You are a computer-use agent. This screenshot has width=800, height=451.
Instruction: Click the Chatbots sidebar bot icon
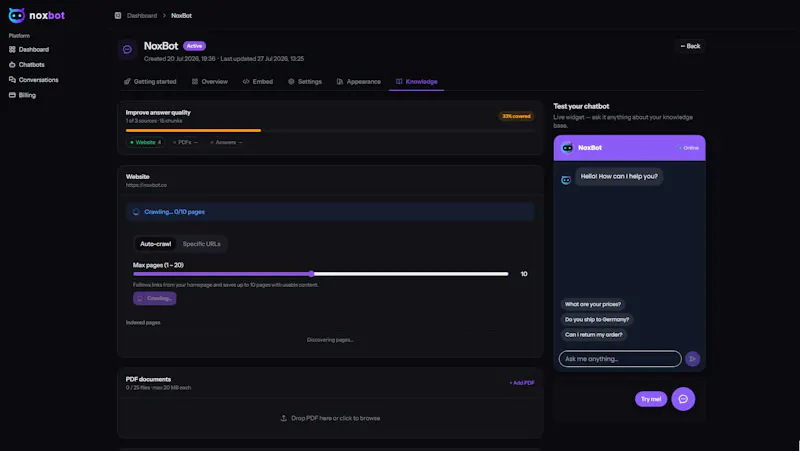coord(12,65)
